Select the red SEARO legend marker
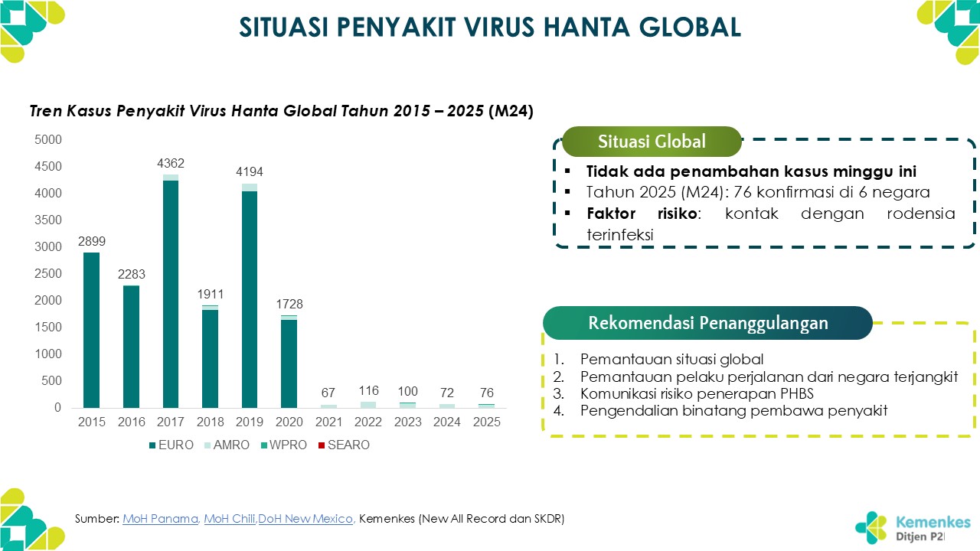The image size is (980, 551). tap(321, 445)
